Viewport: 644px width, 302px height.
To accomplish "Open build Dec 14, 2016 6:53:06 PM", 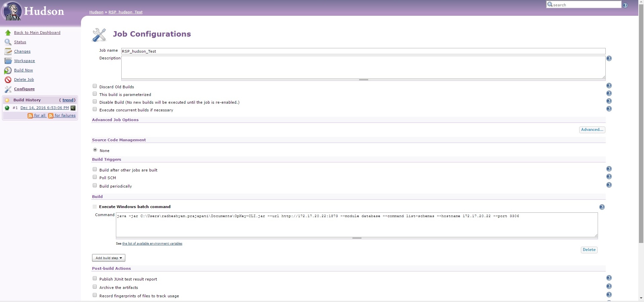I will tap(45, 108).
